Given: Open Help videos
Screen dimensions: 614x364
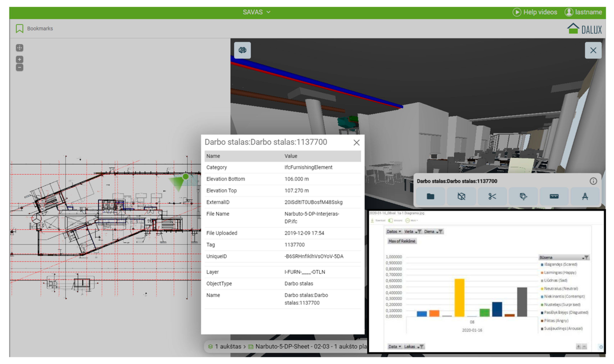Looking at the screenshot, I should [x=535, y=12].
